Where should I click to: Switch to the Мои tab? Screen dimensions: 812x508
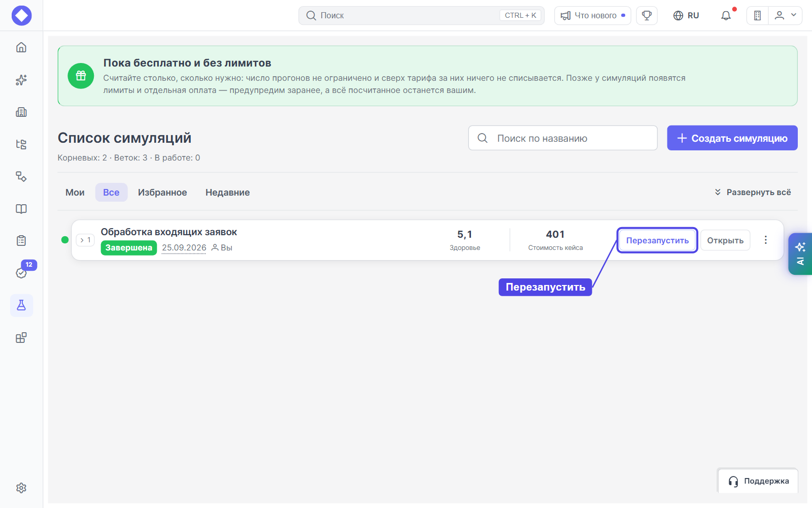point(75,193)
